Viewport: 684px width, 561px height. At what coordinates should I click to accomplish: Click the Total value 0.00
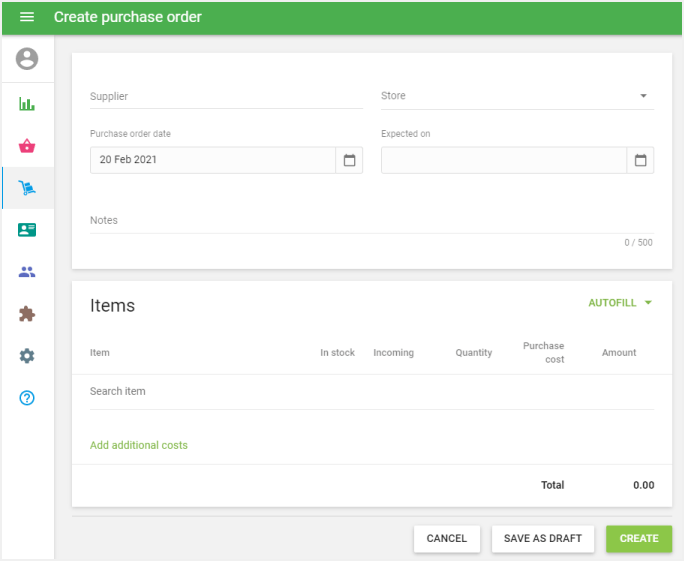click(643, 485)
